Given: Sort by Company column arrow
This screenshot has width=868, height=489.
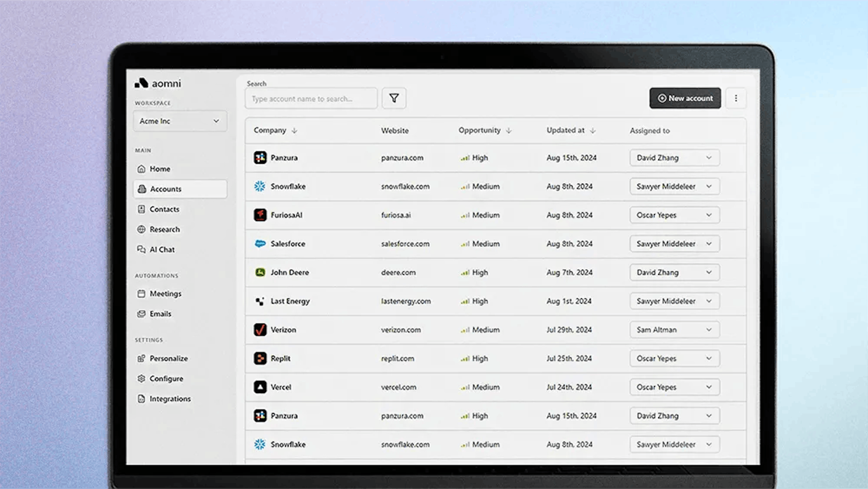Looking at the screenshot, I should [x=294, y=131].
